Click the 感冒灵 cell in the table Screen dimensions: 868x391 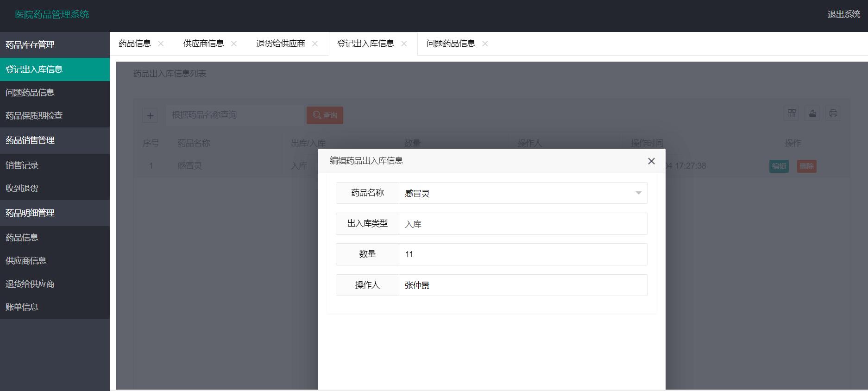tap(190, 166)
